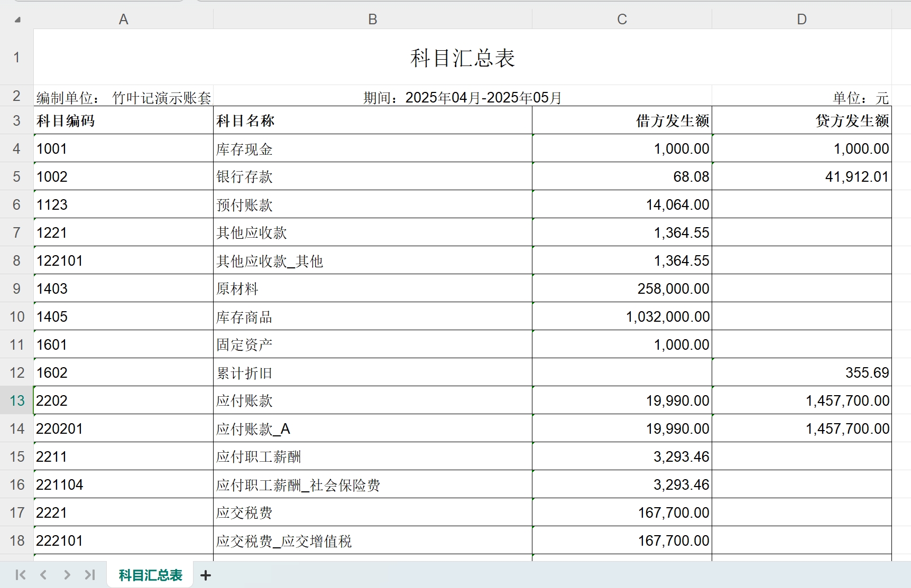
Task: Jump to last sheet navigation arrow
Action: point(90,575)
